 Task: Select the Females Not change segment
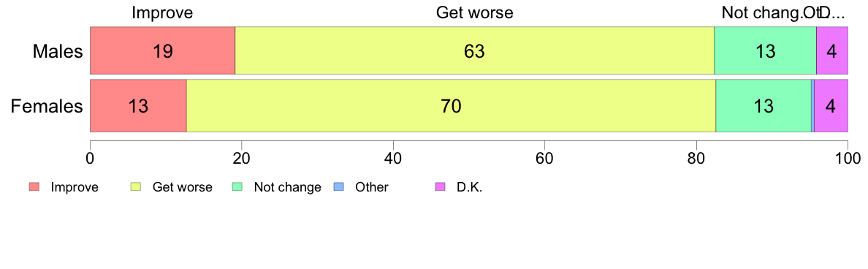click(764, 106)
